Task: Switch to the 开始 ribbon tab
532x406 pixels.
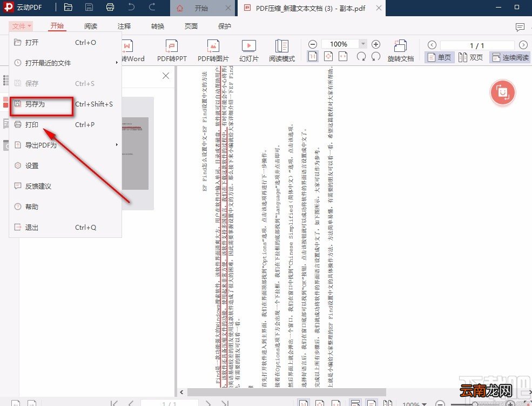Action: [57, 26]
